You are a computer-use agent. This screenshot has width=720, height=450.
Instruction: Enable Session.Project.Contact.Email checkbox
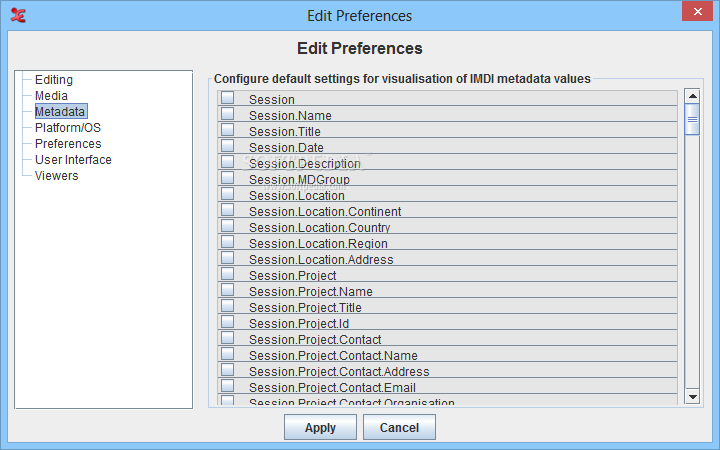(227, 386)
